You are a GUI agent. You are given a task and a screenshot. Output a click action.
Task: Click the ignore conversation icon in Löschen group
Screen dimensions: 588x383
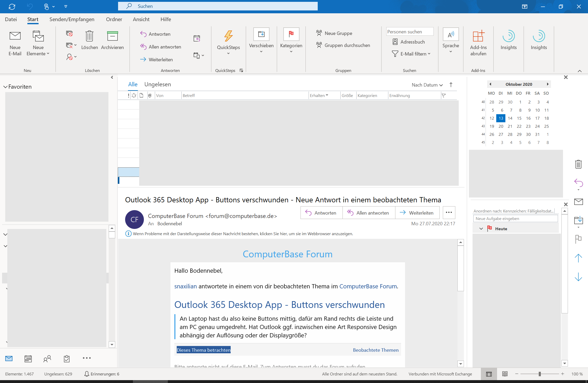[x=69, y=34]
